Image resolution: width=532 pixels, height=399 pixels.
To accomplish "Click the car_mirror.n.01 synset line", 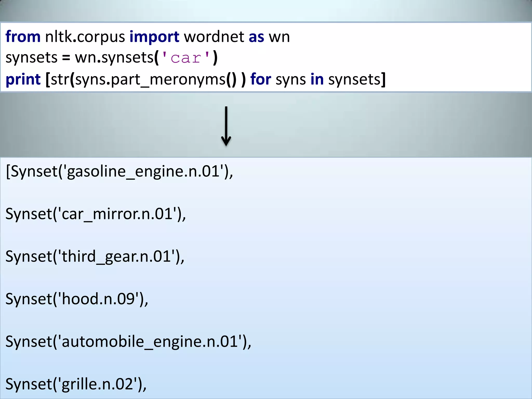I will click(x=96, y=214).
